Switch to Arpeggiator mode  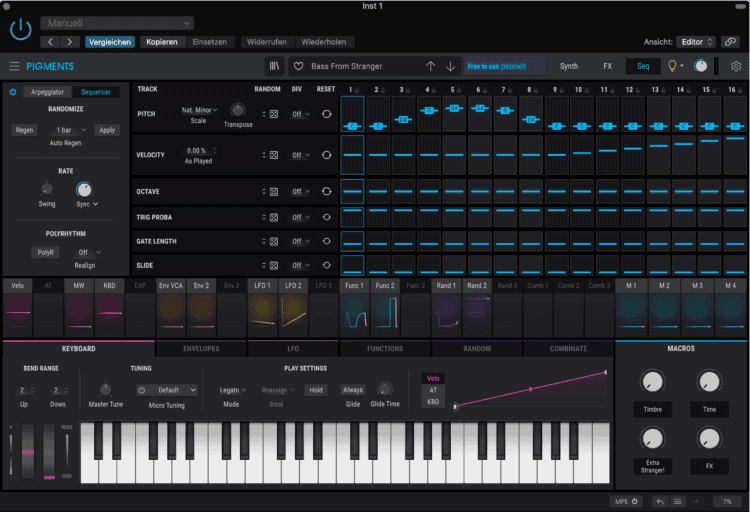pos(47,92)
